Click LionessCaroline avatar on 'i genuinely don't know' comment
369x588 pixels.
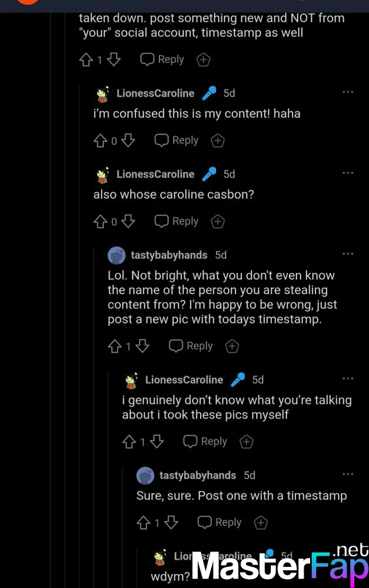tap(131, 380)
